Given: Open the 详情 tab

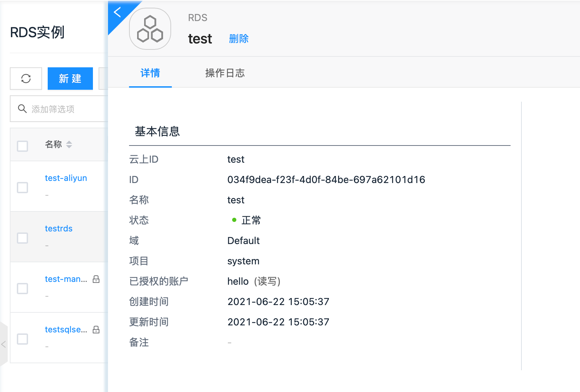Looking at the screenshot, I should coord(150,73).
